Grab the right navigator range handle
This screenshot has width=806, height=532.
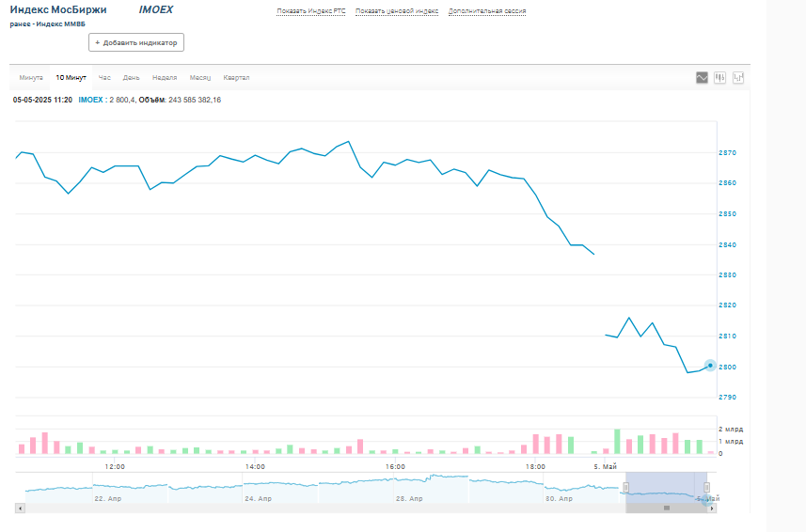coord(706,487)
